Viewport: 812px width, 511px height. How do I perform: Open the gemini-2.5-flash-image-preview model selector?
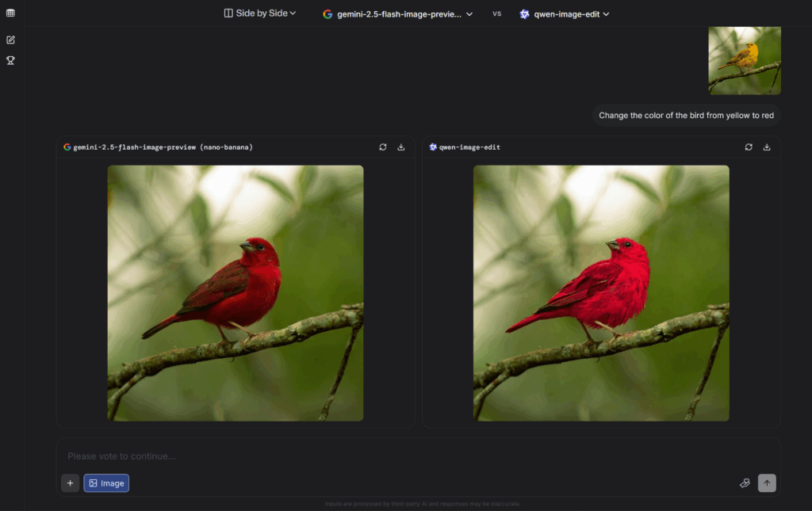(397, 13)
